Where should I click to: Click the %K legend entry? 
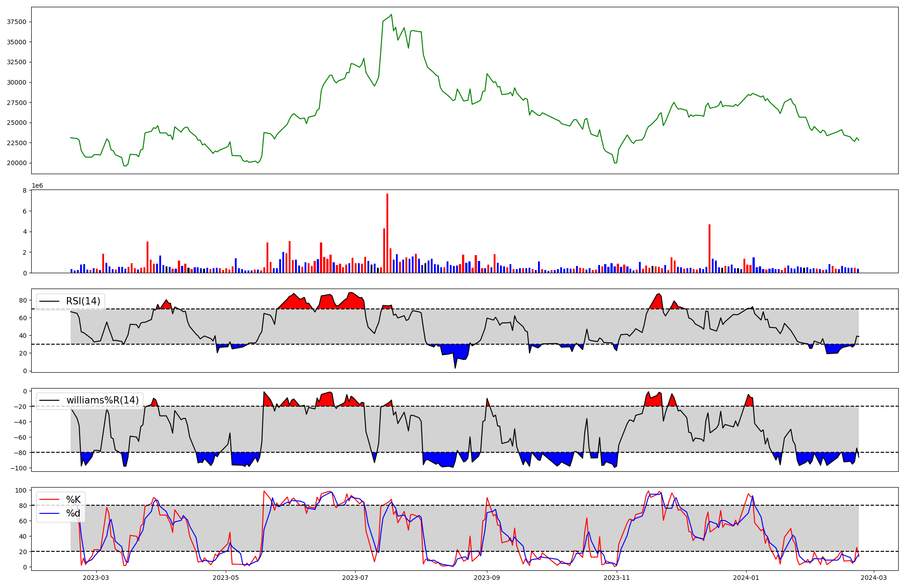tap(73, 500)
